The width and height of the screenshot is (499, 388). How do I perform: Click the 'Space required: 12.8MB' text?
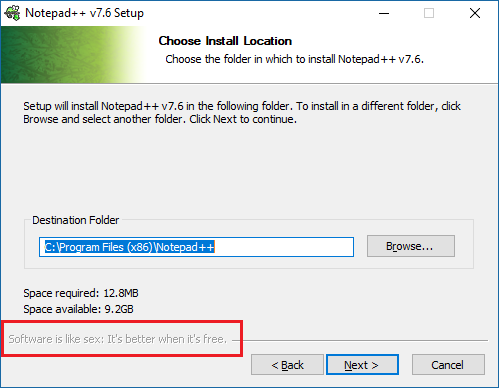coord(81,293)
